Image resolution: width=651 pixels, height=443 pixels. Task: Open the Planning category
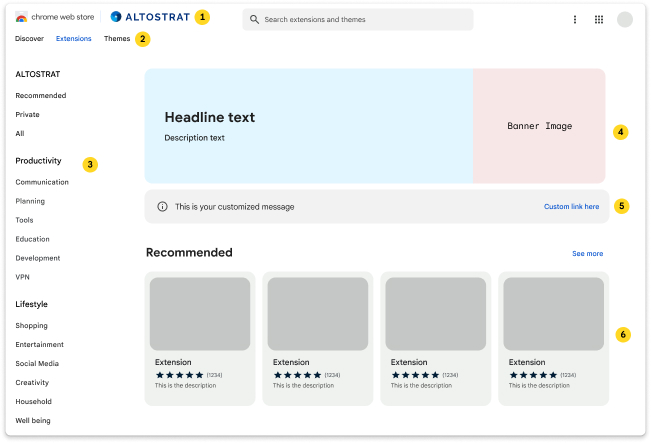[30, 201]
